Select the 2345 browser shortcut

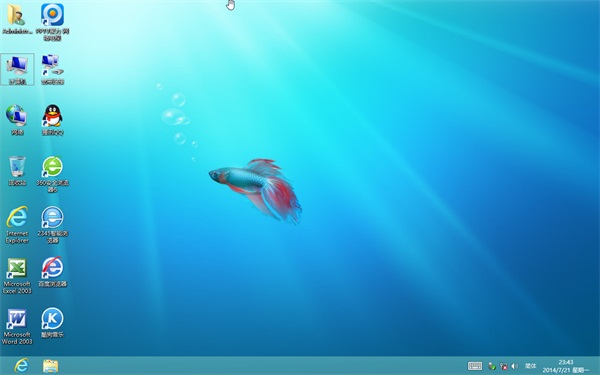point(52,225)
